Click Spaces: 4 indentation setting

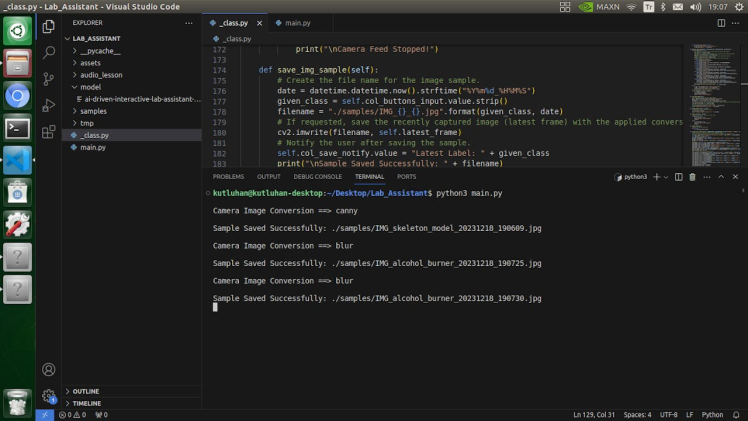click(x=637, y=414)
